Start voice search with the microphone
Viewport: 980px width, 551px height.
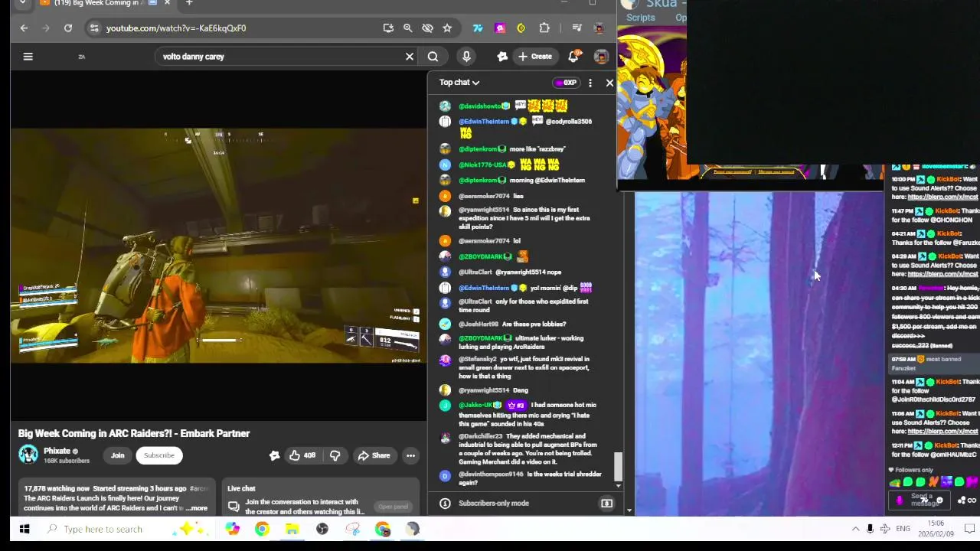click(x=466, y=57)
